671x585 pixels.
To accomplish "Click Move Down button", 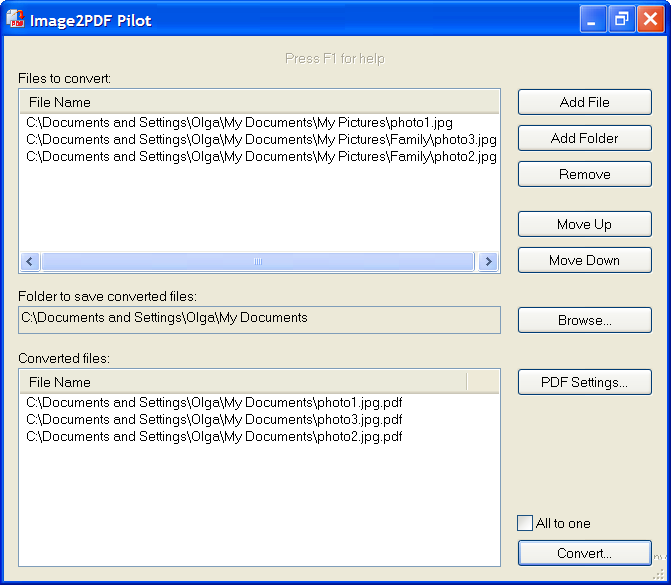I will click(x=585, y=260).
